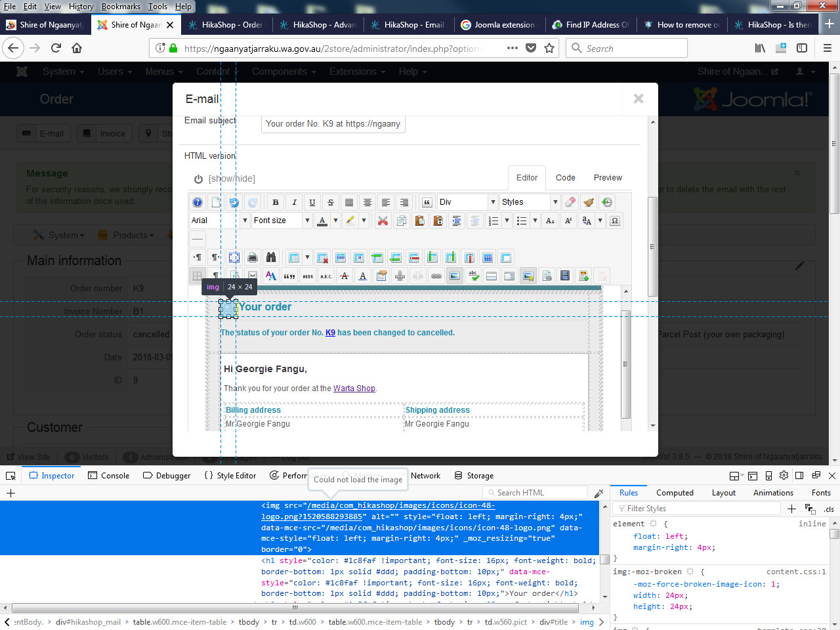Screen dimensions: 840x630
Task: Click the film strip media icon
Action: 565,276
